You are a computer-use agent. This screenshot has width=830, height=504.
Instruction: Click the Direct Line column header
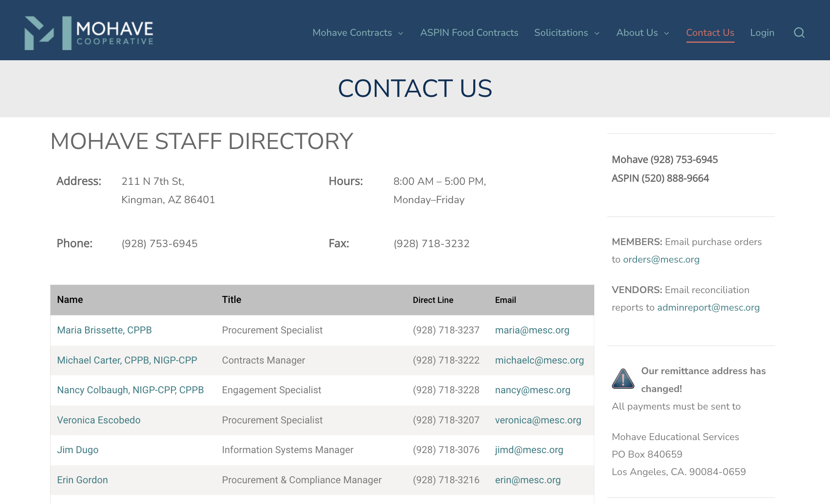pos(433,300)
